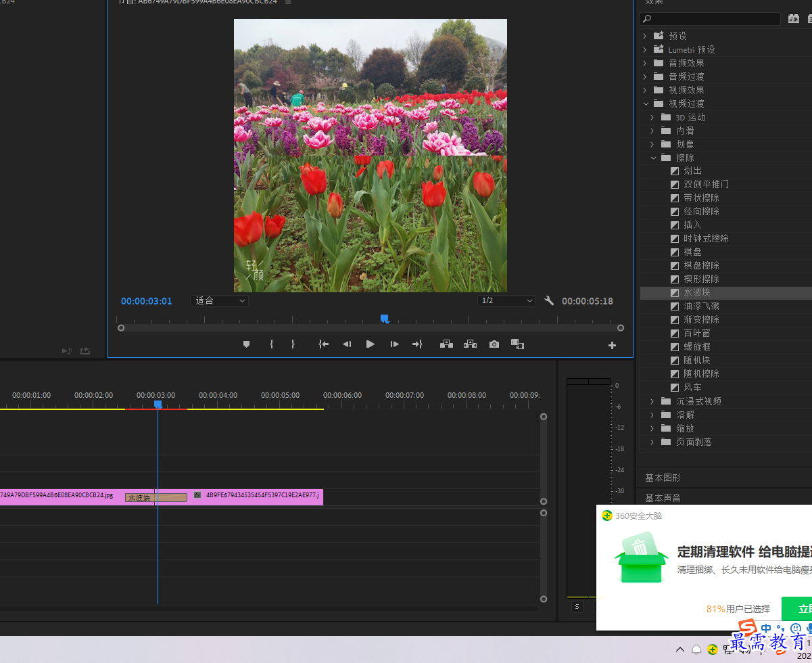This screenshot has width=812, height=663.
Task: Open the 1/2 playback resolution dropdown
Action: click(506, 300)
